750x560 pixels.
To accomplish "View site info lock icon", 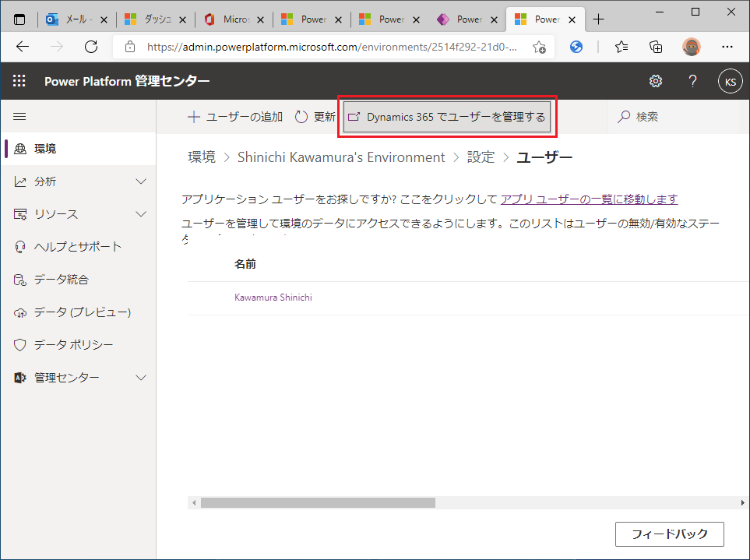I will pyautogui.click(x=129, y=47).
